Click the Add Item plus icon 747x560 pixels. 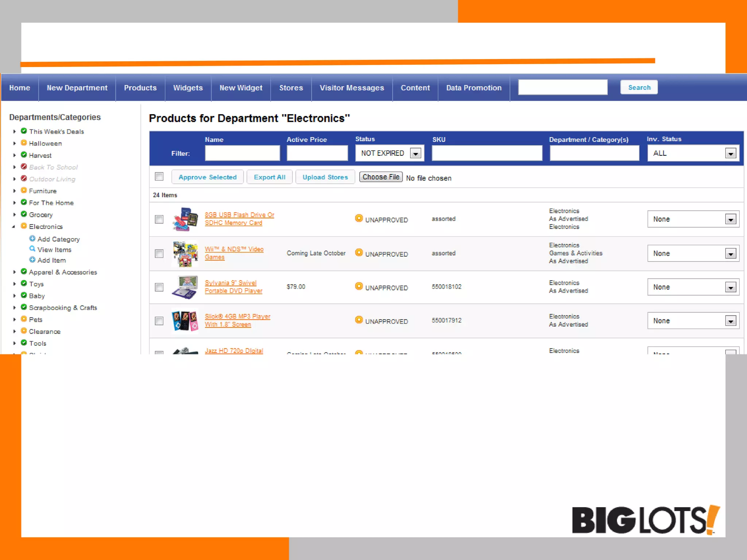point(32,260)
